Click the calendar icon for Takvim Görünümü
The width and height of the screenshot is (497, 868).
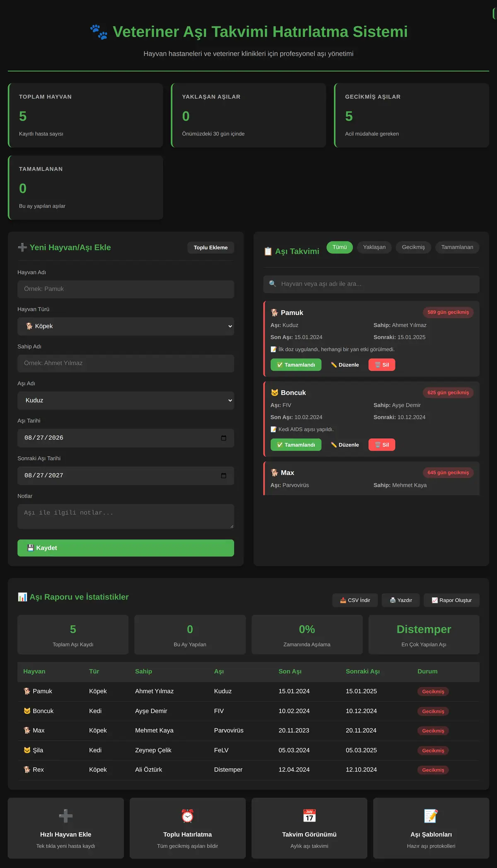click(x=309, y=816)
